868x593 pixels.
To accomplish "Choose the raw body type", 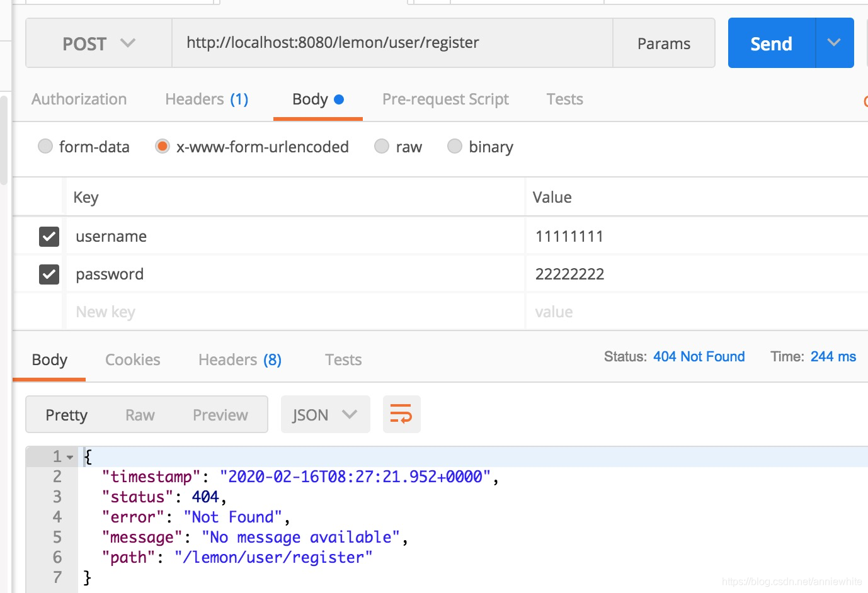I will coord(382,146).
